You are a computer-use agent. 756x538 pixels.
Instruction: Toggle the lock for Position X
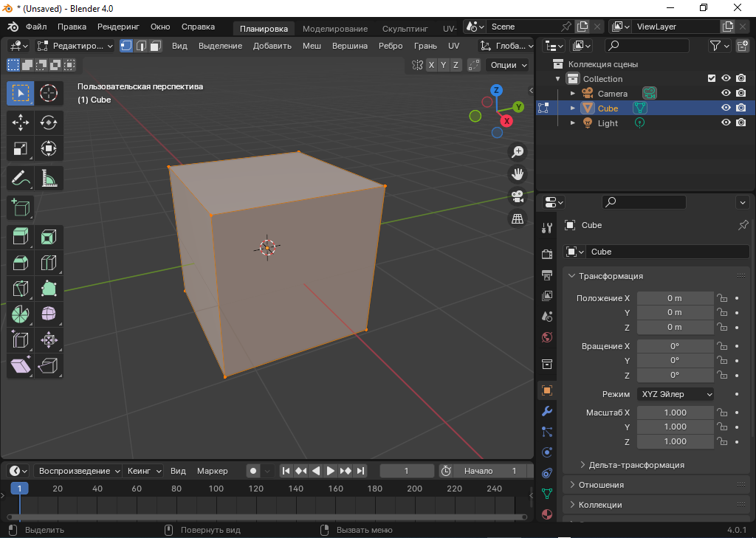(x=723, y=298)
